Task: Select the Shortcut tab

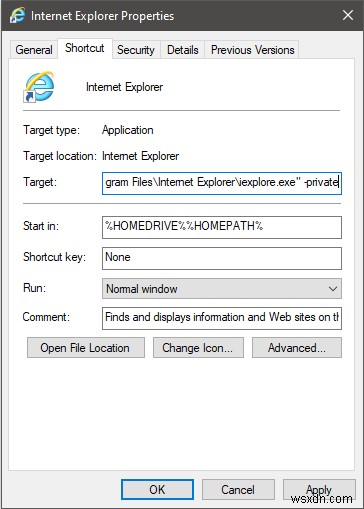Action: click(85, 48)
